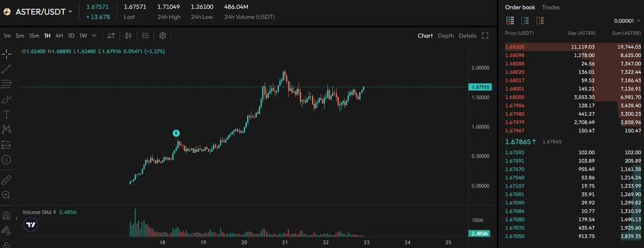Open candlestick chart type selector
Viewport: 644px width, 248px height.
pyautogui.click(x=129, y=36)
